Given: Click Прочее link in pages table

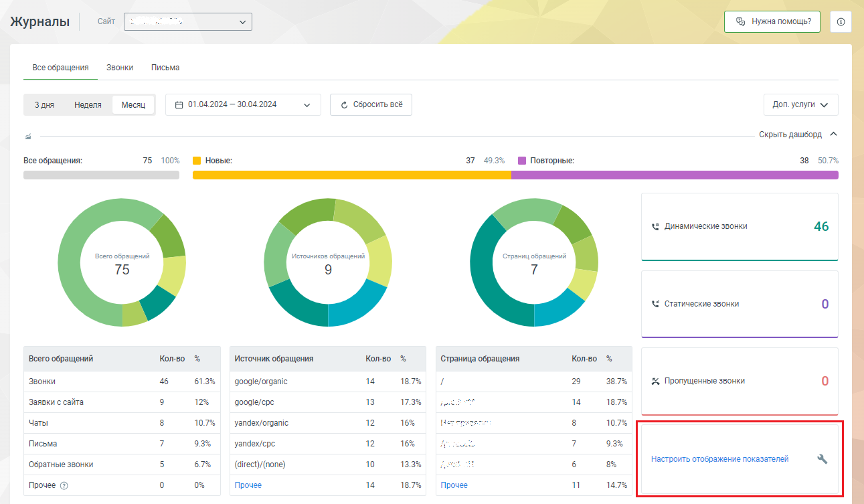Looking at the screenshot, I should click(x=454, y=485).
